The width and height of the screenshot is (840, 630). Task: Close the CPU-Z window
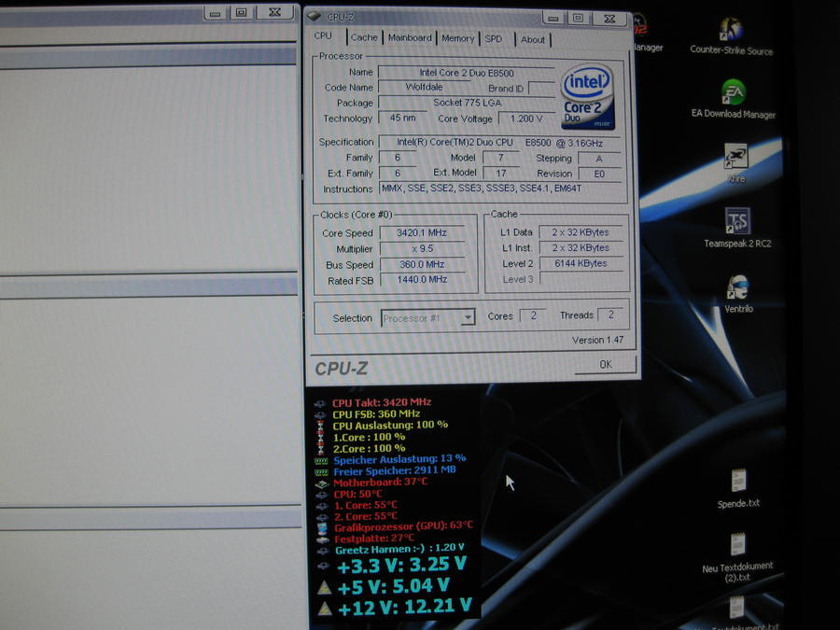tap(609, 19)
